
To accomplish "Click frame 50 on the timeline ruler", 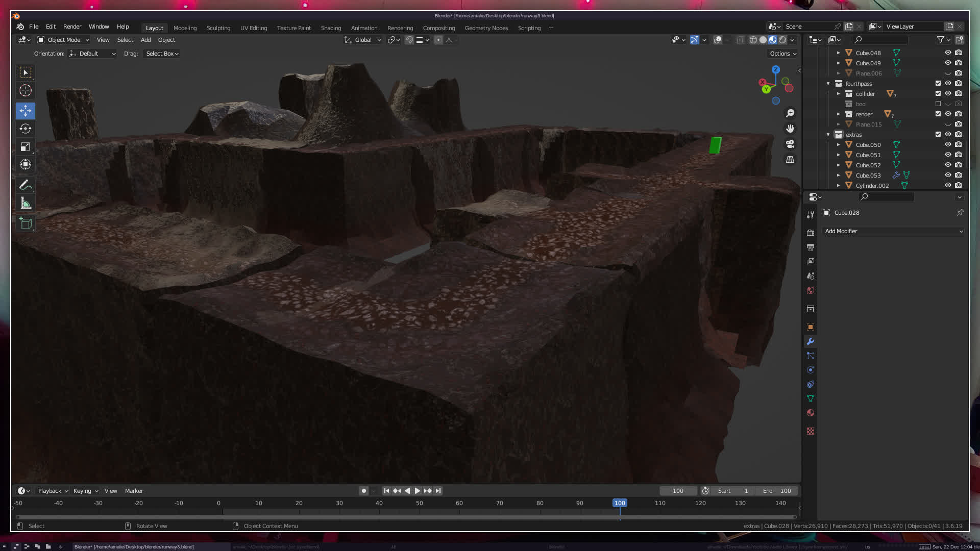I will pyautogui.click(x=419, y=503).
